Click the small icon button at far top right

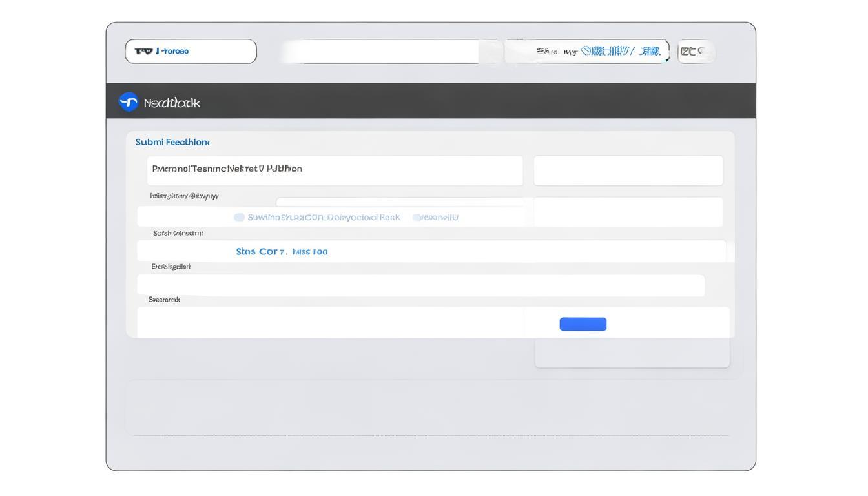click(696, 51)
